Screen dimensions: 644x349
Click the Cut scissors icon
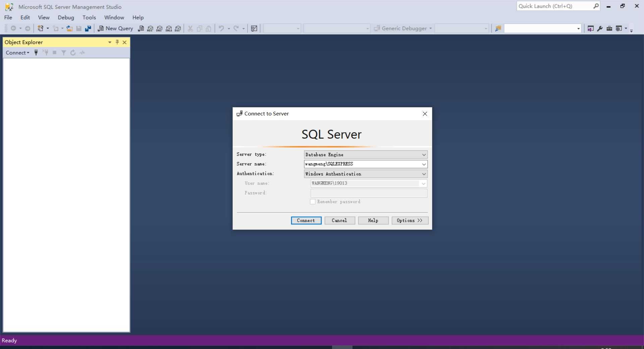coord(190,29)
